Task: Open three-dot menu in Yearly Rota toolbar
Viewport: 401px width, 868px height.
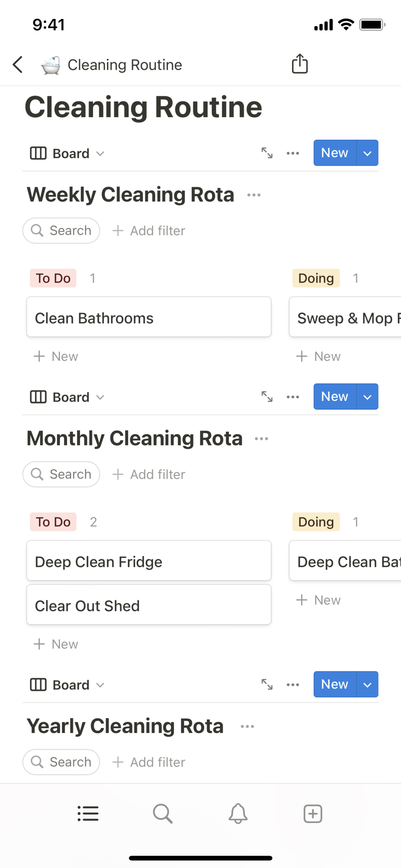Action: click(x=293, y=684)
